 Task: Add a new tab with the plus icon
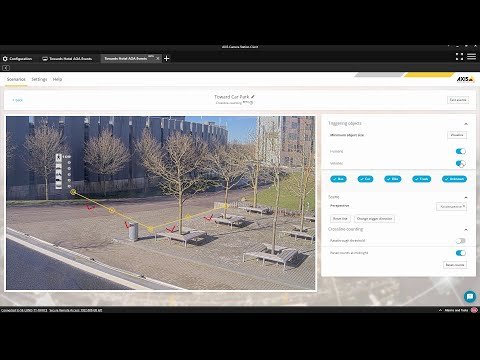click(167, 58)
